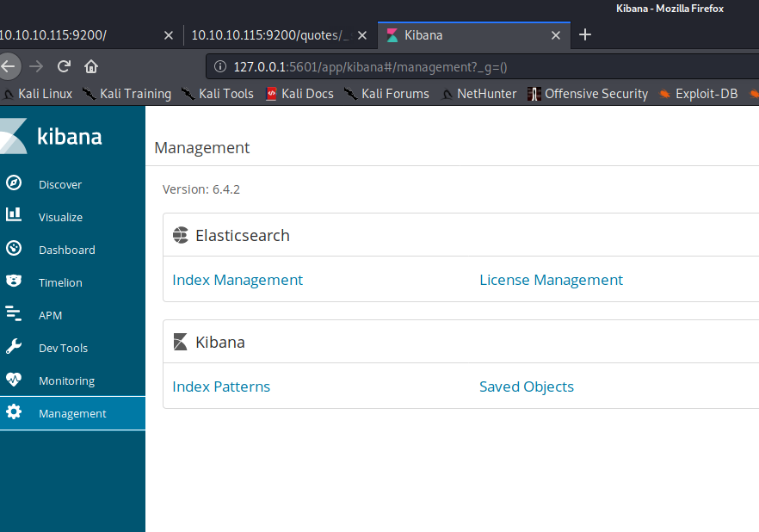Open License Management link

(551, 280)
